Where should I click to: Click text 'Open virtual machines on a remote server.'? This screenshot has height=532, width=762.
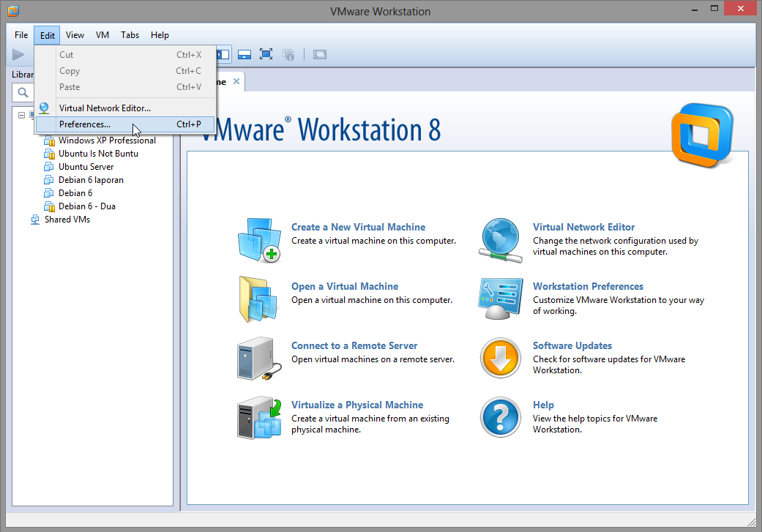(x=373, y=359)
